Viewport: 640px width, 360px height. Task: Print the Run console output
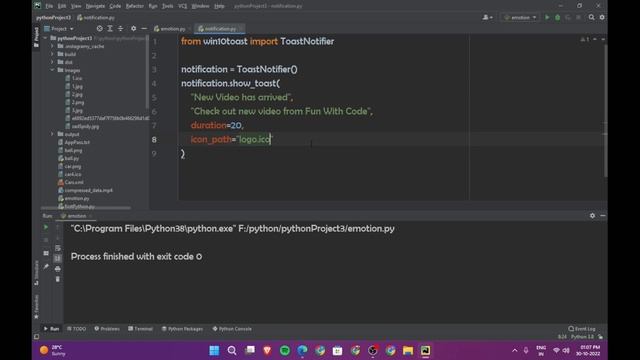pyautogui.click(x=58, y=269)
